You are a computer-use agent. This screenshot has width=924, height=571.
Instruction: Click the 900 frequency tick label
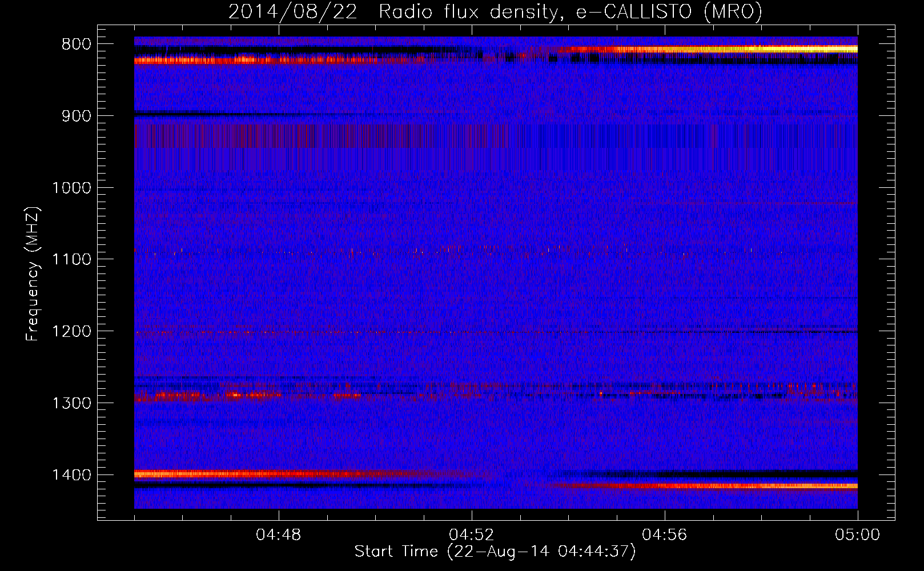tap(76, 116)
